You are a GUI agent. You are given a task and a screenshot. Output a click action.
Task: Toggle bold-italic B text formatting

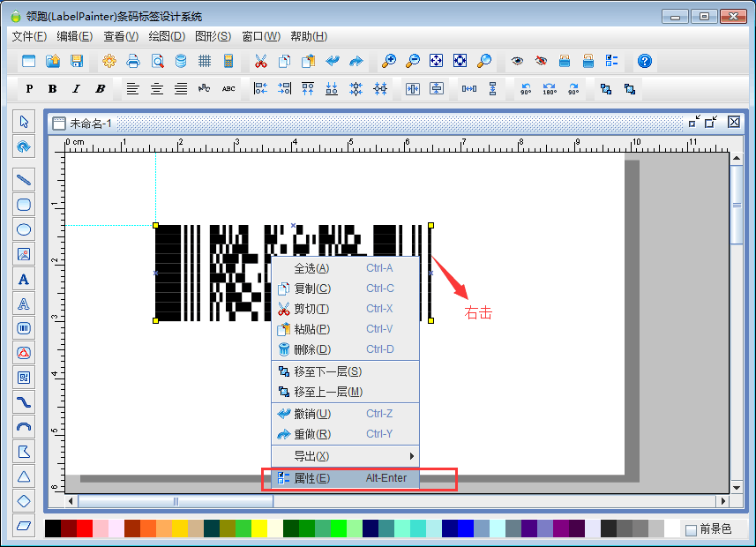click(x=100, y=89)
